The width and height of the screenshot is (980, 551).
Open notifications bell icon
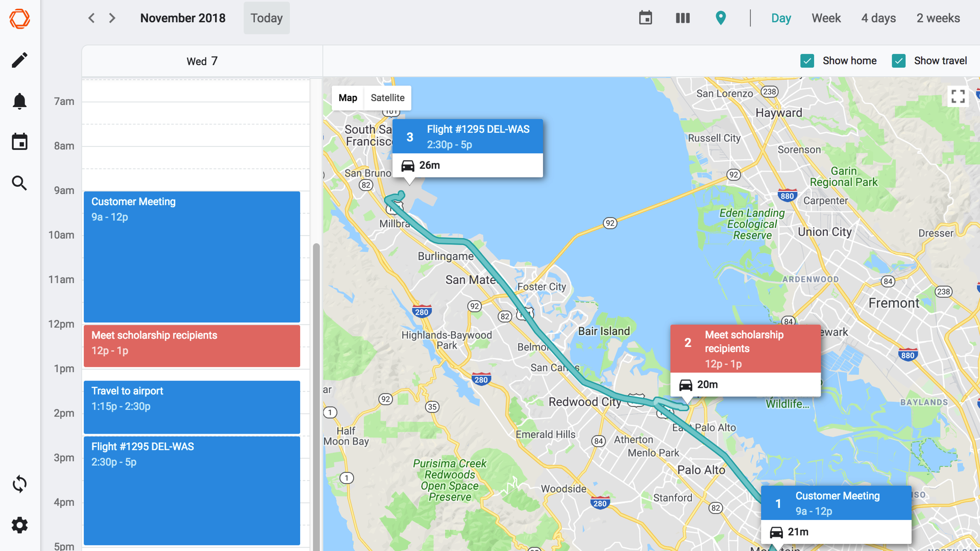[19, 101]
